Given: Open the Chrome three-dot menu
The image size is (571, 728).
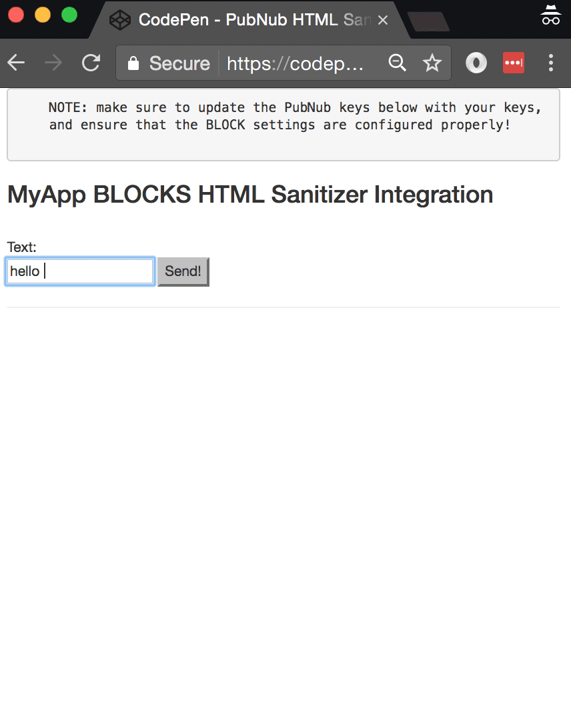Looking at the screenshot, I should [550, 63].
